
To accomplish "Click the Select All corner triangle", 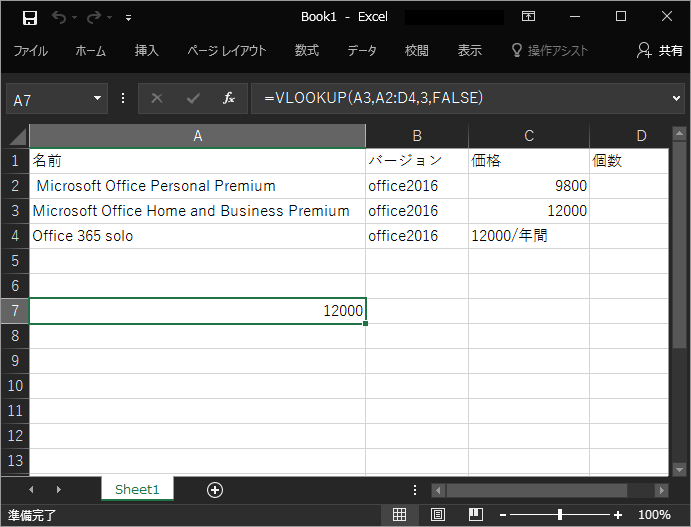I will coord(16,136).
